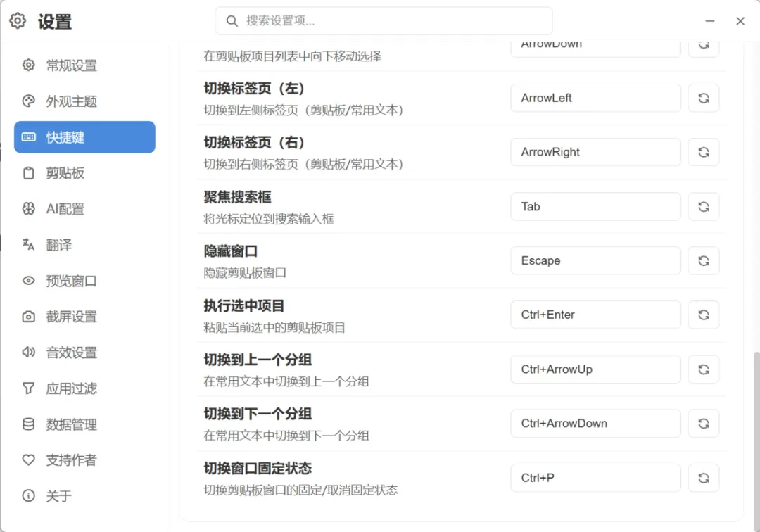Click the search magnifier icon

(232, 21)
